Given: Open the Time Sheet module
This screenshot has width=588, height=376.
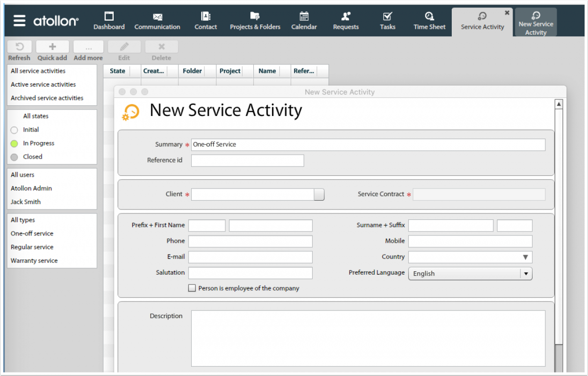Looking at the screenshot, I should coord(429,22).
